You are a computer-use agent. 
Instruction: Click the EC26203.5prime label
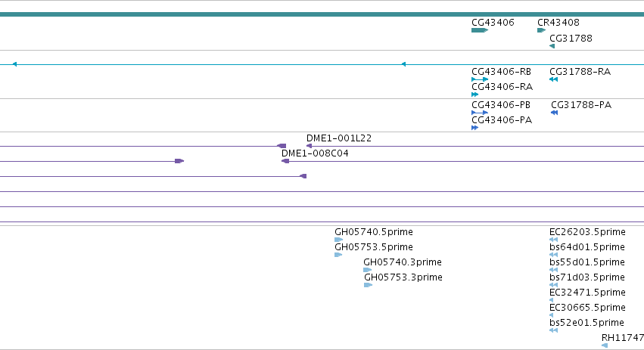(587, 232)
